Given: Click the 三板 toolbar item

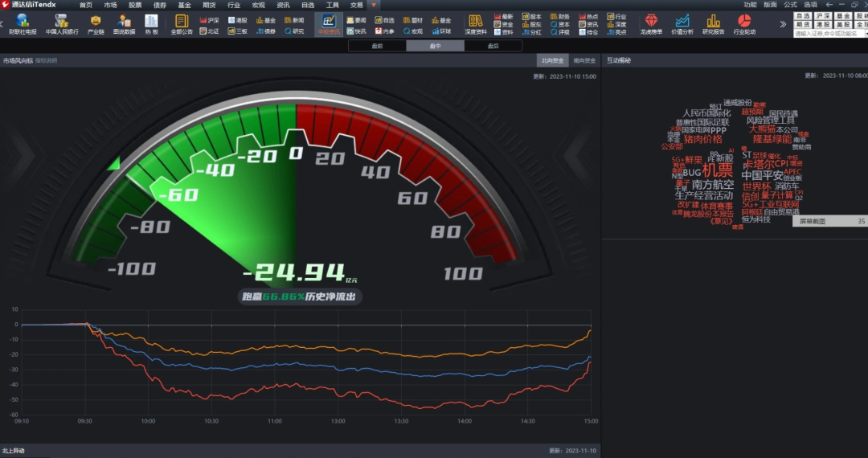Looking at the screenshot, I should pyautogui.click(x=238, y=31).
